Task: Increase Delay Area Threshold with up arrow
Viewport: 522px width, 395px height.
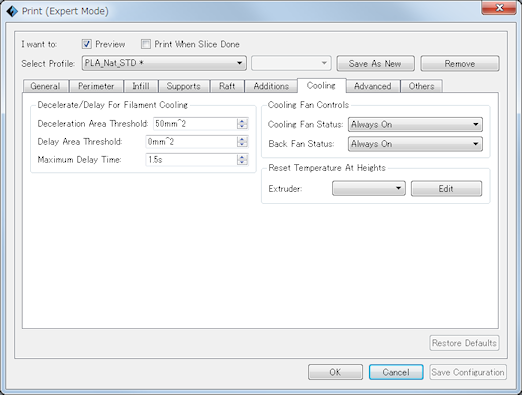Action: pyautogui.click(x=242, y=139)
